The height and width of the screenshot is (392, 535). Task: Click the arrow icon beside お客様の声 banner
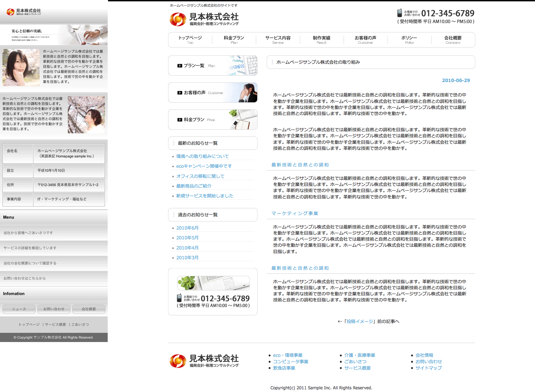pos(180,93)
